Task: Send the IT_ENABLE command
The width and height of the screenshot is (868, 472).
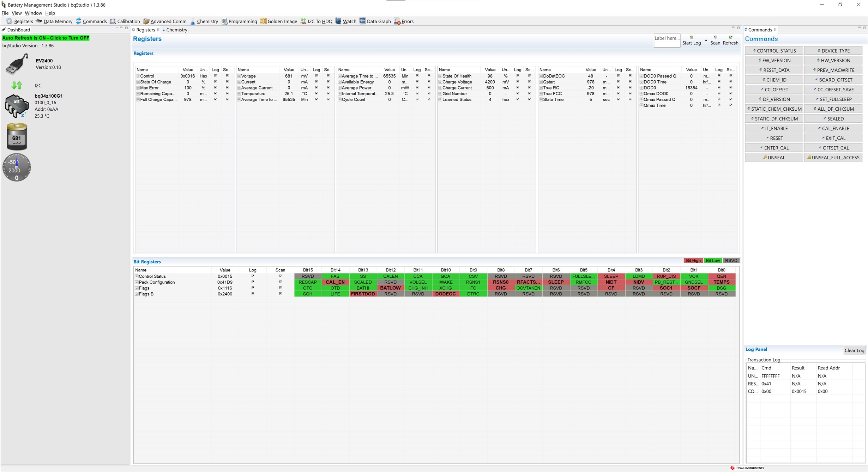Action: [x=774, y=128]
